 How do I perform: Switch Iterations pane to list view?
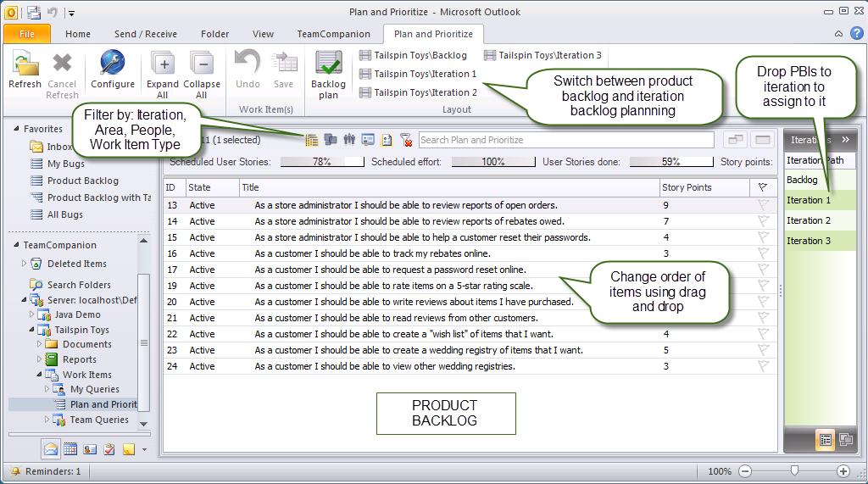(826, 440)
